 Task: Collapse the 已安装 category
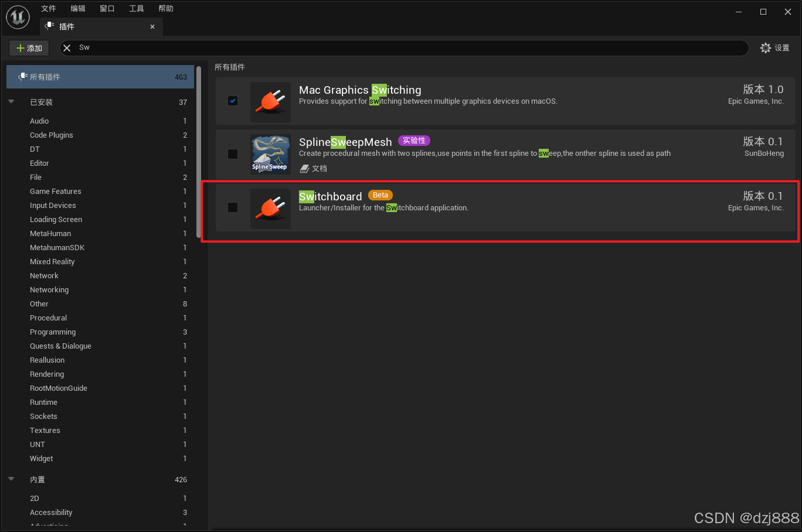tap(11, 102)
